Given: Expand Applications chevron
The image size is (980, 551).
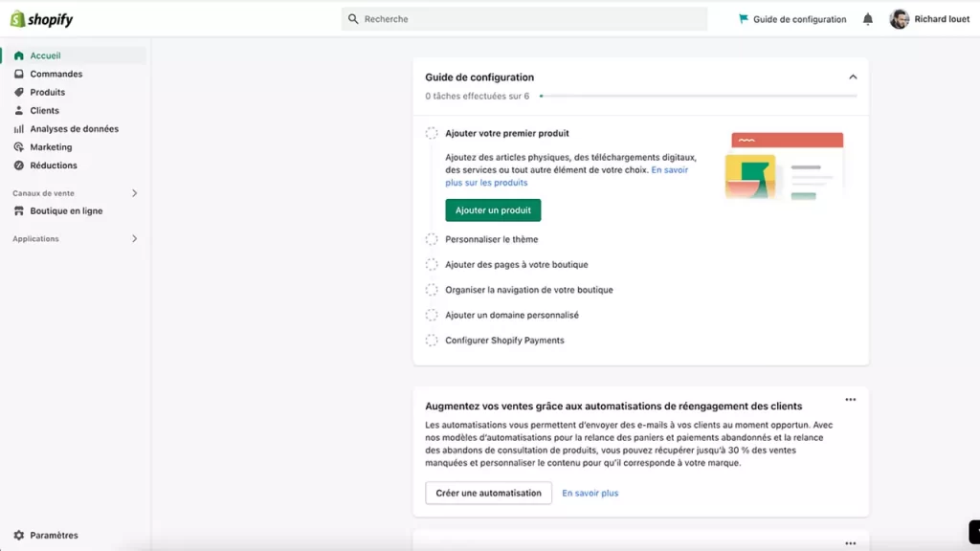Looking at the screenshot, I should click(x=134, y=238).
